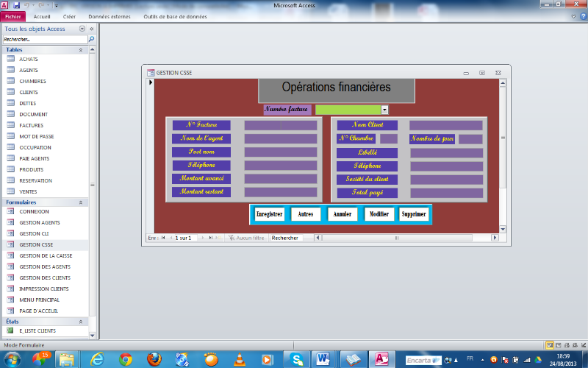This screenshot has width=588, height=368.
Task: Click the Autres button
Action: (306, 214)
